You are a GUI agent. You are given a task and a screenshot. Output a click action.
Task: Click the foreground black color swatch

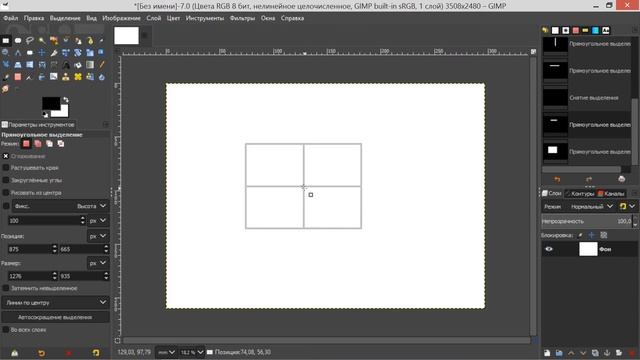51,103
